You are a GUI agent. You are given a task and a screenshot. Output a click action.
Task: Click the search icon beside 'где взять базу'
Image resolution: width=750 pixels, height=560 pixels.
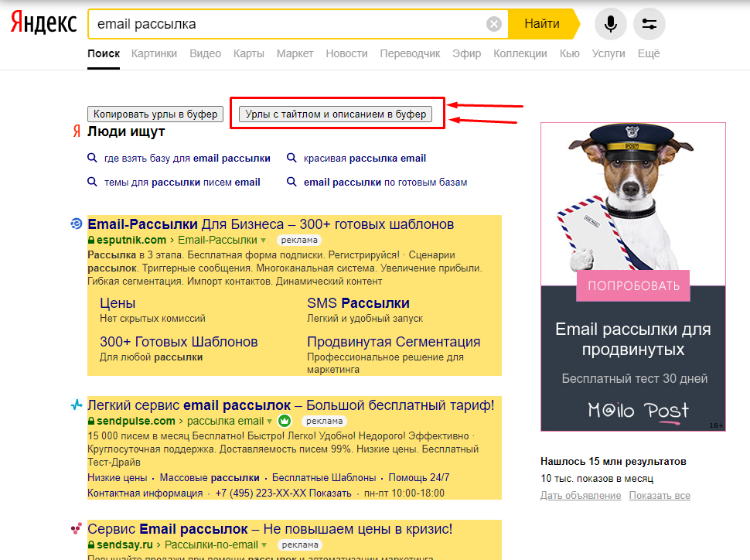pyautogui.click(x=92, y=158)
